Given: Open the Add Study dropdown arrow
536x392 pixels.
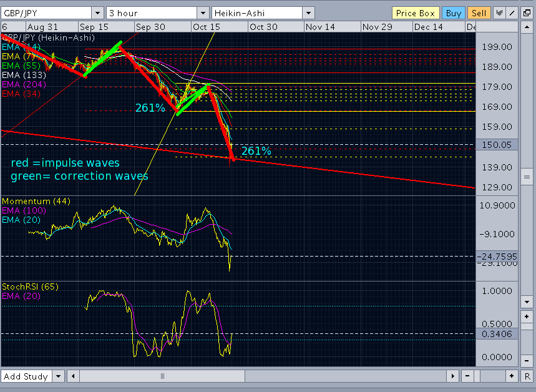Looking at the screenshot, I should click(x=59, y=376).
